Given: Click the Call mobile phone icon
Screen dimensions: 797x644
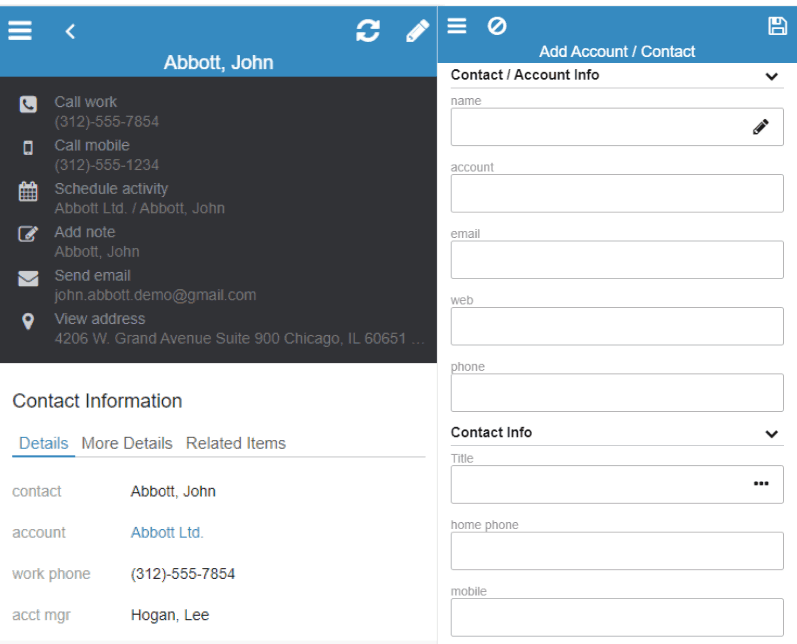Looking at the screenshot, I should coord(28,147).
